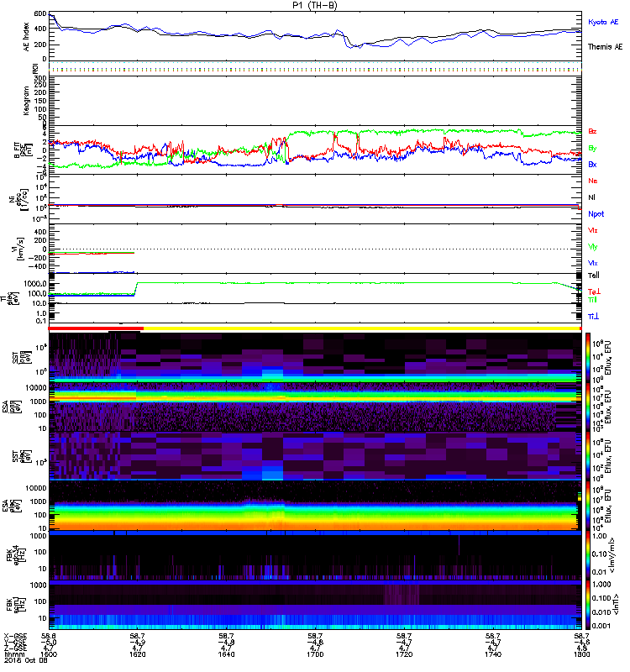This screenshot has width=630, height=672.
Task: Click the red Bz legend label
Action: click(x=593, y=132)
